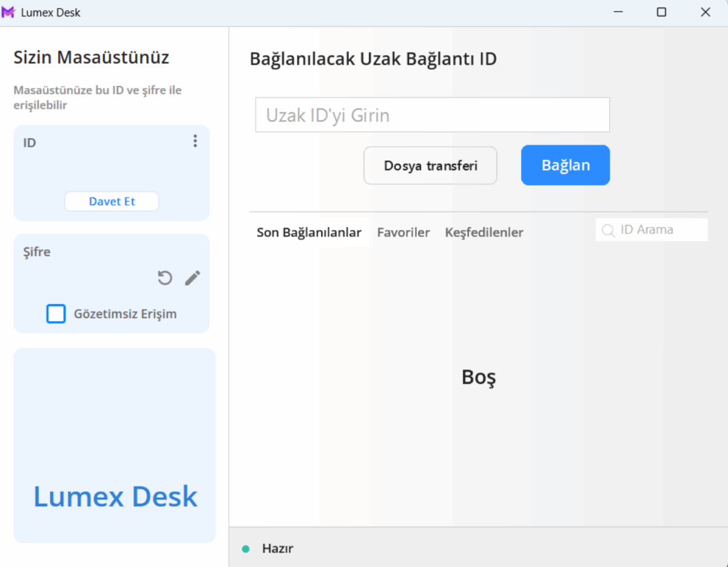Click the green status dot beside Hazır
The height and width of the screenshot is (567, 728).
[246, 549]
